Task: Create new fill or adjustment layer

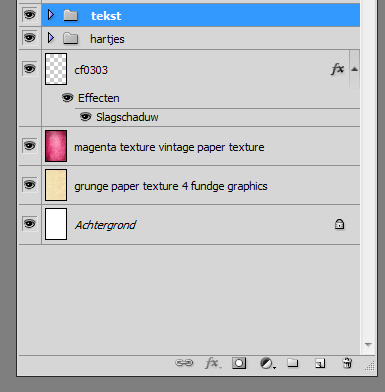Action: (267, 363)
